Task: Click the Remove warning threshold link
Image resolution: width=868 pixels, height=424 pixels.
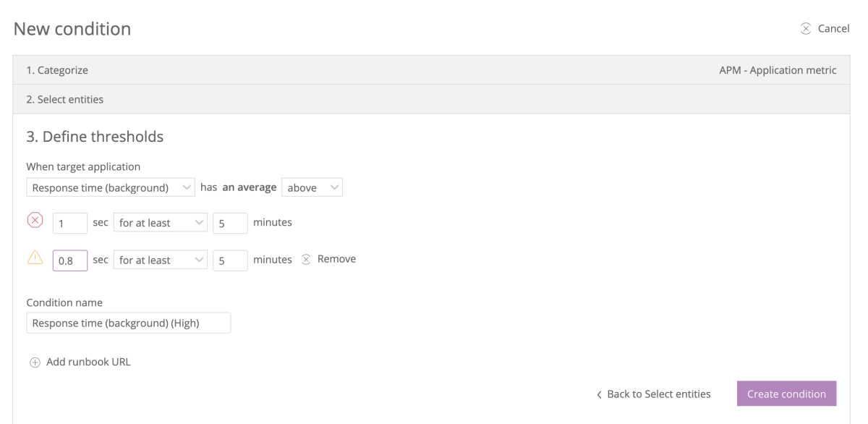Action: [x=336, y=259]
